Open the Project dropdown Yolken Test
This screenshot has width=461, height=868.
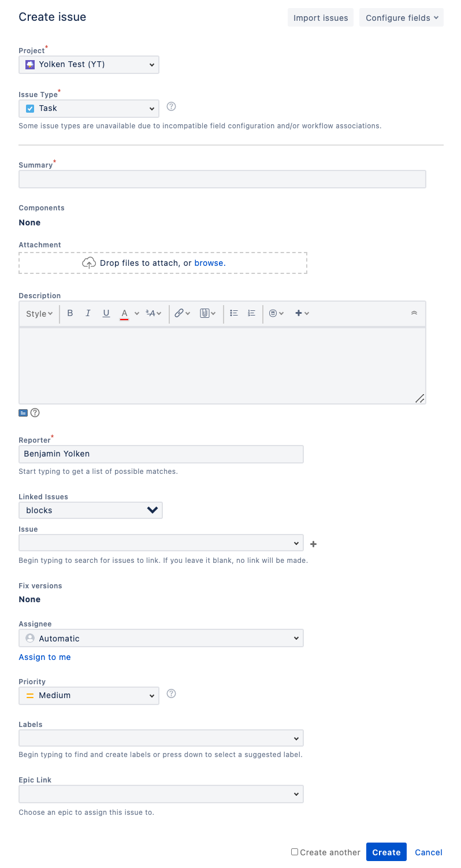[89, 65]
